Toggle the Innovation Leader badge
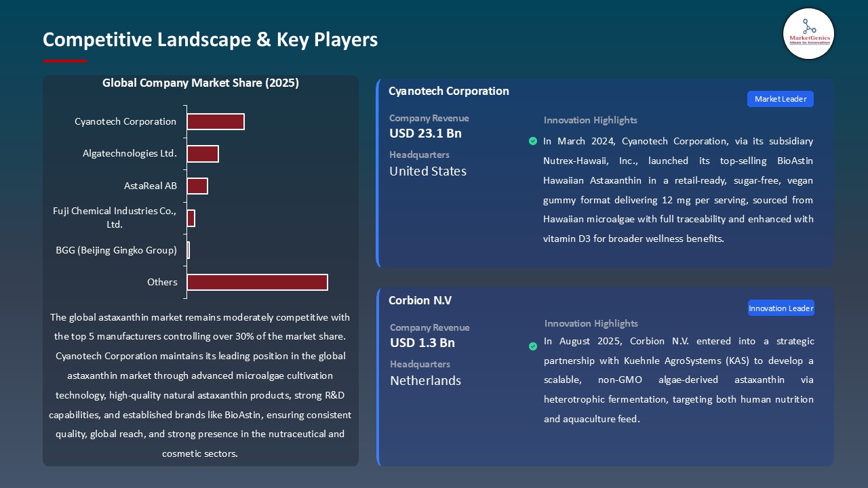The image size is (868, 488). (781, 308)
